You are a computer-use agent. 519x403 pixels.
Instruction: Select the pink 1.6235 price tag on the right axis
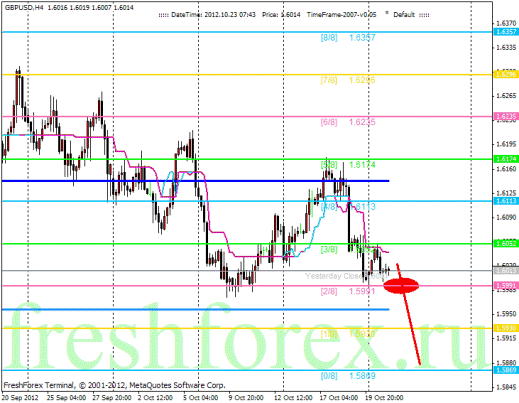[x=506, y=116]
